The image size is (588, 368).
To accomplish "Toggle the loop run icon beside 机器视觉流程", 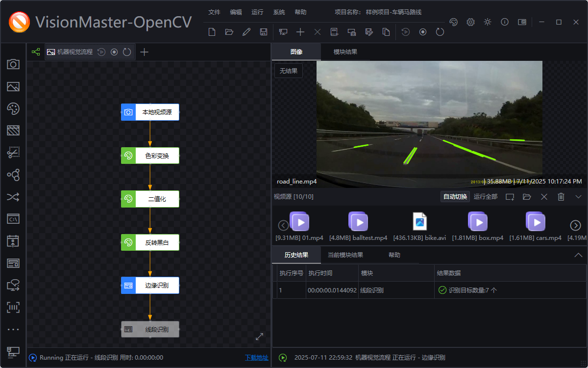I will pyautogui.click(x=127, y=52).
